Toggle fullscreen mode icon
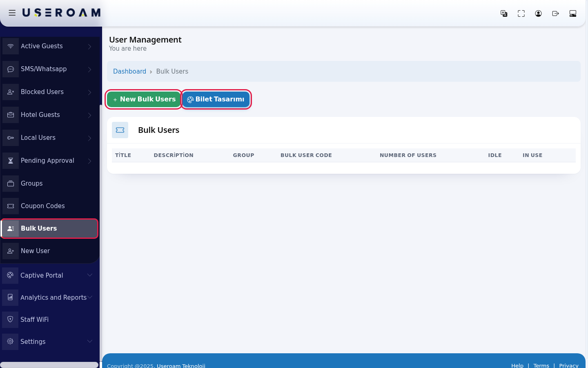Image resolution: width=588 pixels, height=368 pixels. [521, 13]
